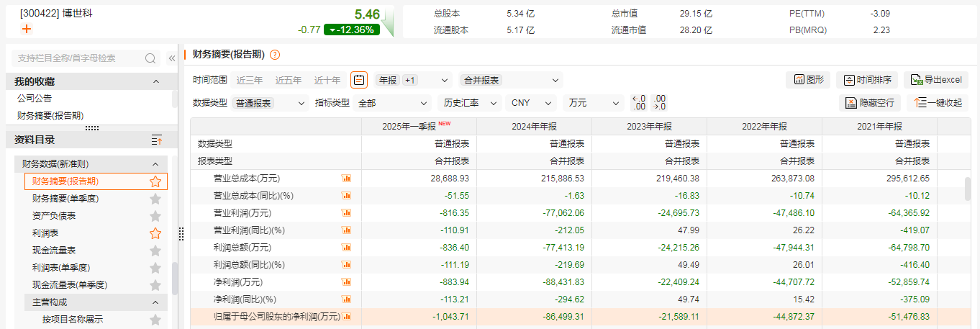Click the decrease decimal places icon
The height and width of the screenshot is (329, 980).
(638, 103)
